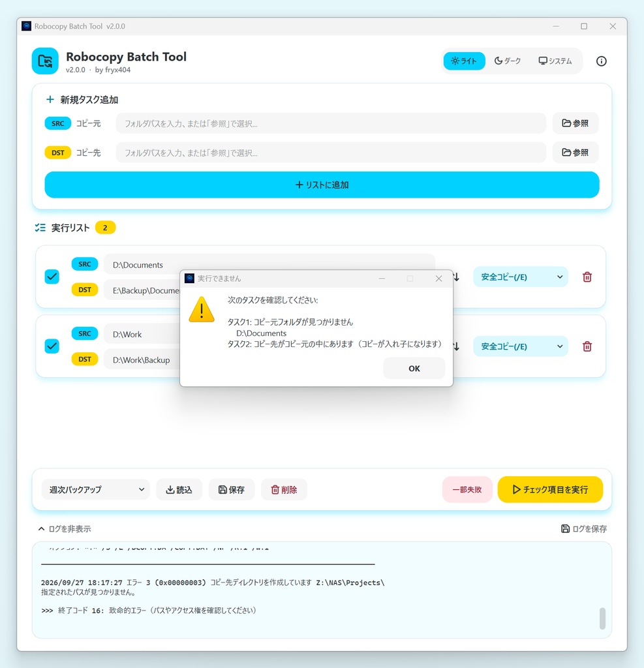
Task: Click the plus icon beside 新規タスク追加
Action: point(50,99)
